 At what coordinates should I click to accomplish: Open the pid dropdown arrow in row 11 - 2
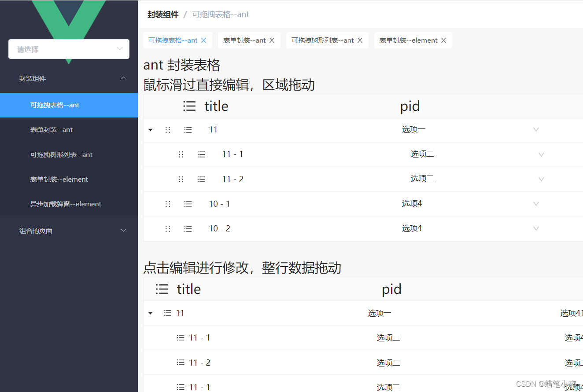(x=541, y=179)
